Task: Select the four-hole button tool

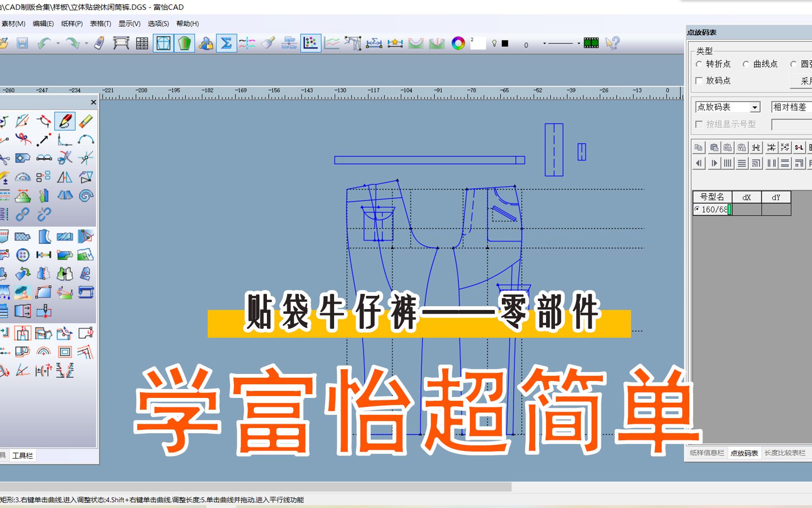Action: [x=23, y=255]
